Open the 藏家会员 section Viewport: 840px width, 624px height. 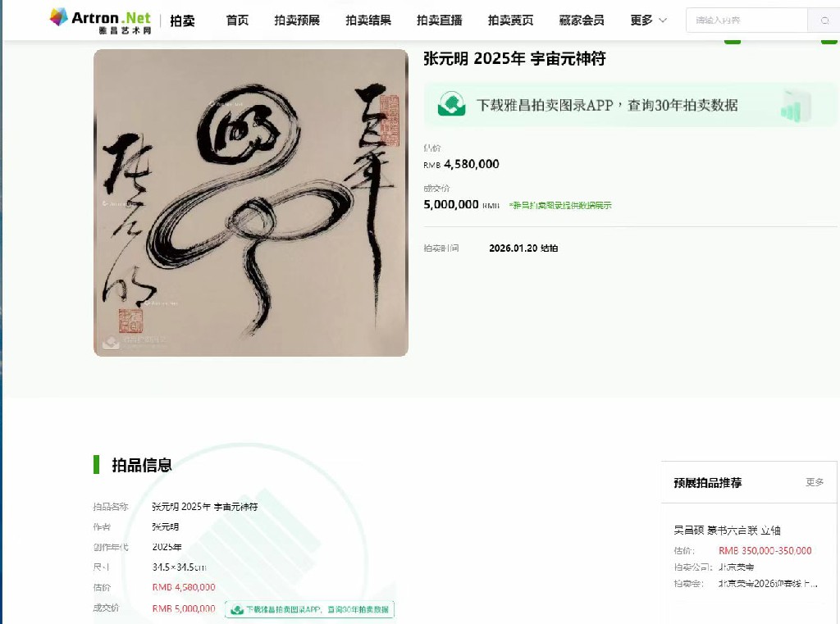point(582,20)
